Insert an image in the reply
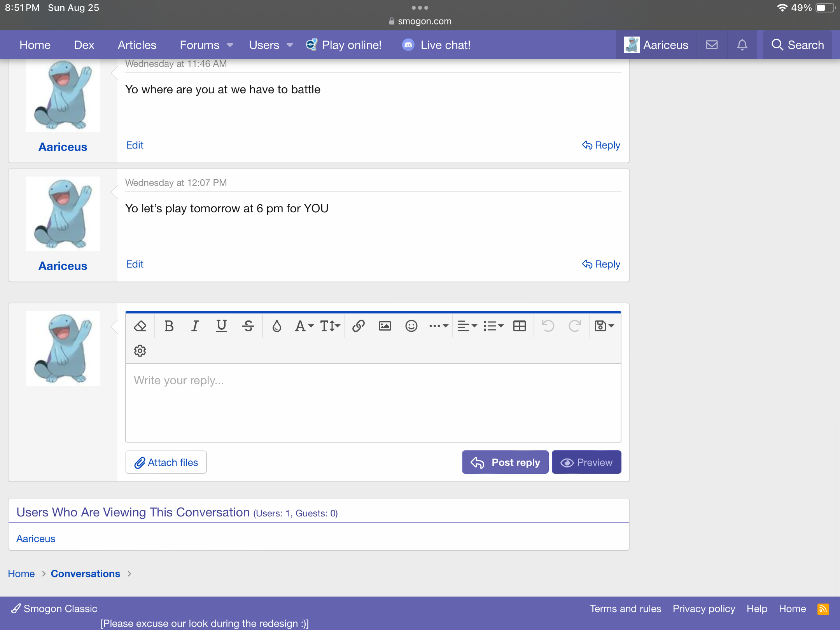Viewport: 840px width, 630px height. pyautogui.click(x=385, y=326)
